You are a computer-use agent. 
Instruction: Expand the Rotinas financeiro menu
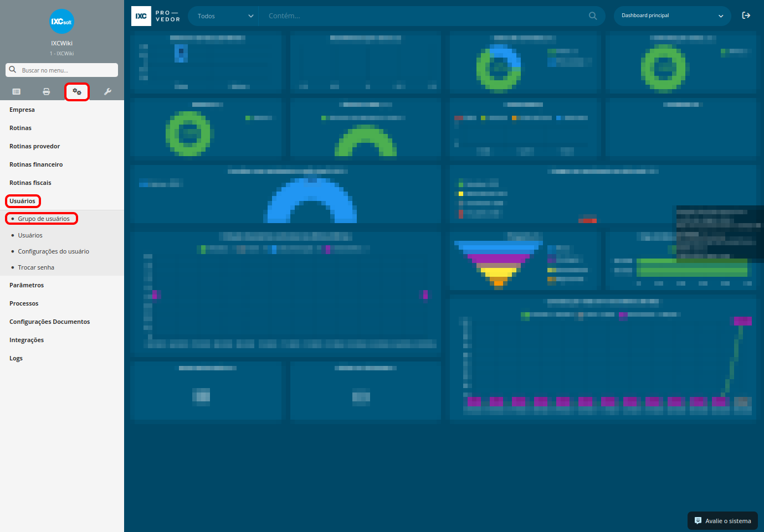tap(36, 164)
